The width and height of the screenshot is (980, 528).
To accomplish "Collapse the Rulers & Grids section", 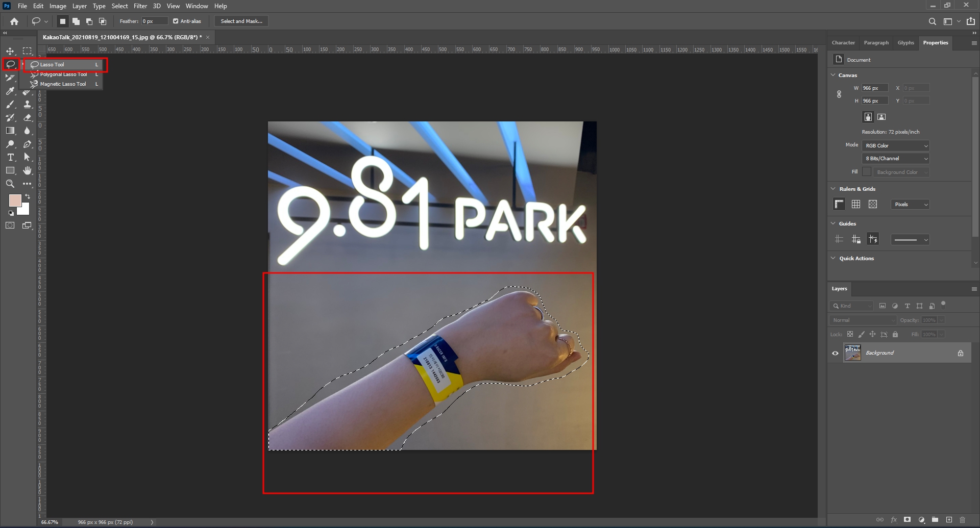I will (834, 189).
